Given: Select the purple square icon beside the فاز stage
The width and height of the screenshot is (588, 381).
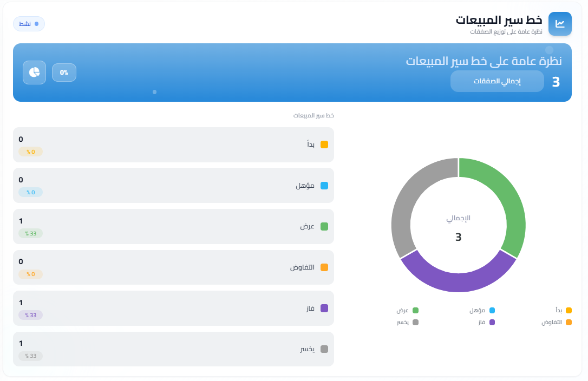Looking at the screenshot, I should point(324,308).
